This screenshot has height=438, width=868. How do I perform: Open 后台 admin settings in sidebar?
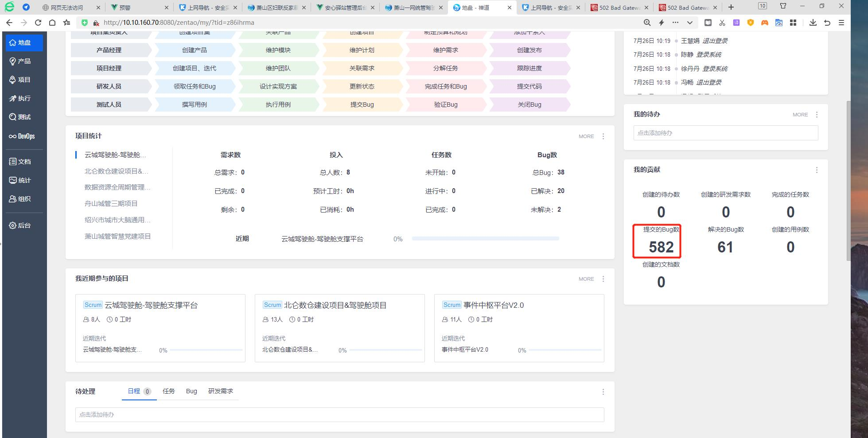point(20,225)
